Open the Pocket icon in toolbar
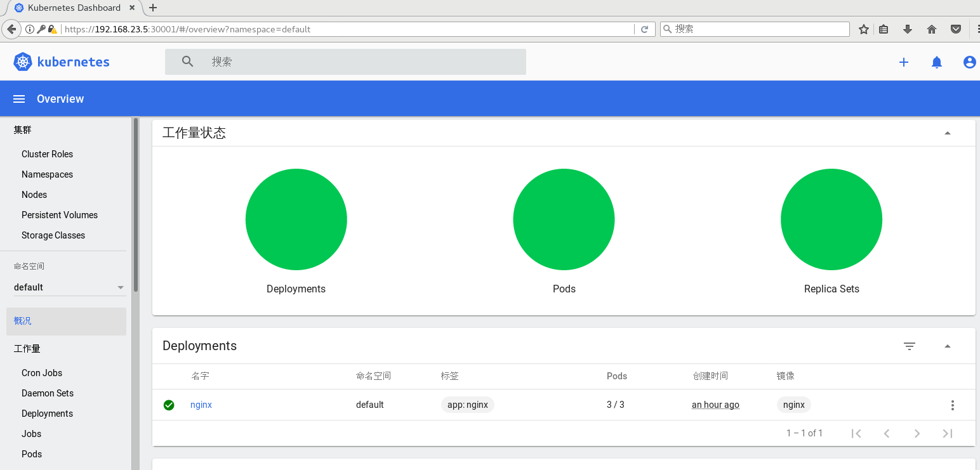The width and height of the screenshot is (980, 470). tap(956, 29)
